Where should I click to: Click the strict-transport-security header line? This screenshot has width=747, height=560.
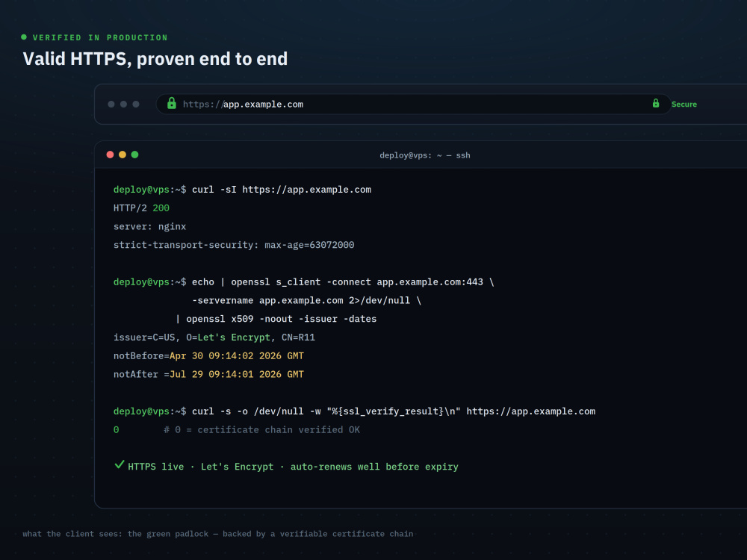click(x=234, y=245)
